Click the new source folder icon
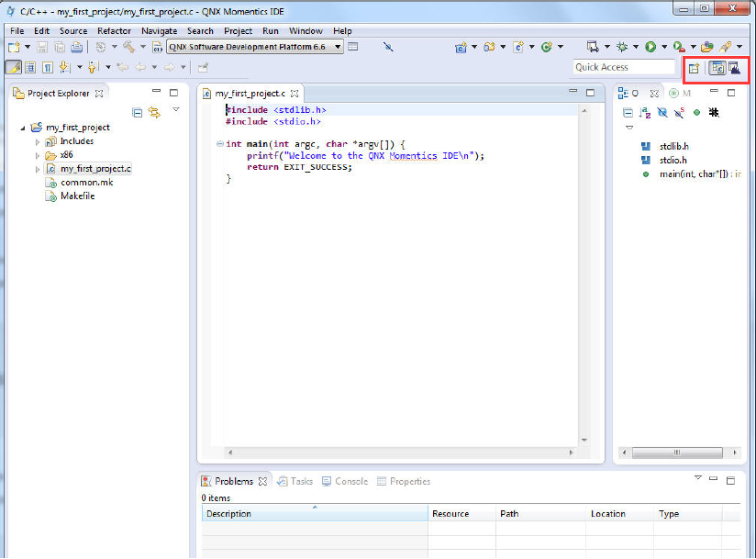The image size is (756, 559). (489, 47)
